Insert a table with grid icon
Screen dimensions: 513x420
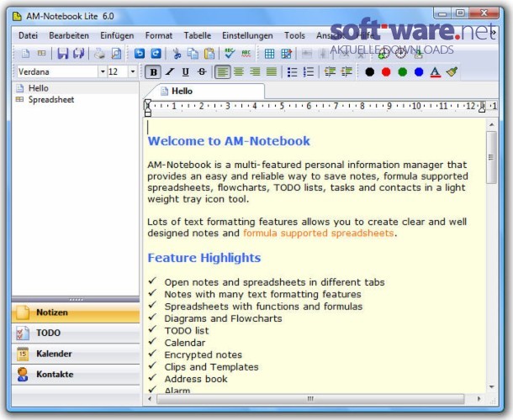point(270,54)
